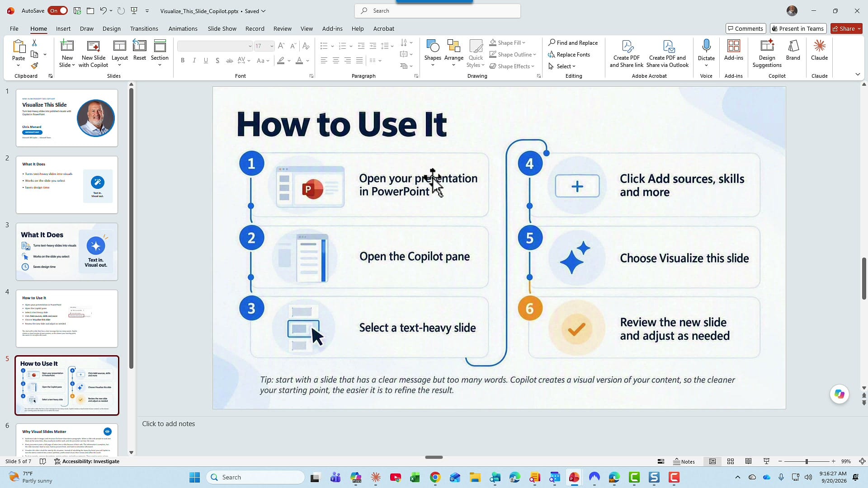Open the floating Copilot button on slide
The image size is (868, 488).
click(840, 394)
